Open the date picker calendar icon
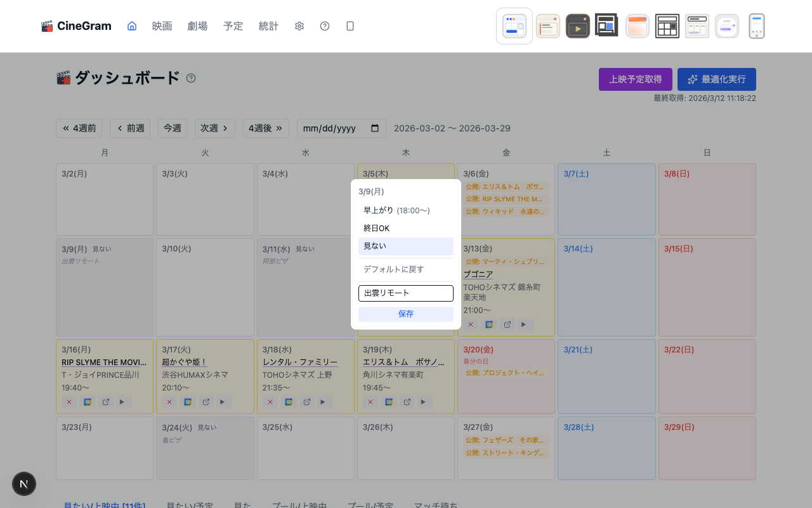The width and height of the screenshot is (812, 508). [x=375, y=128]
